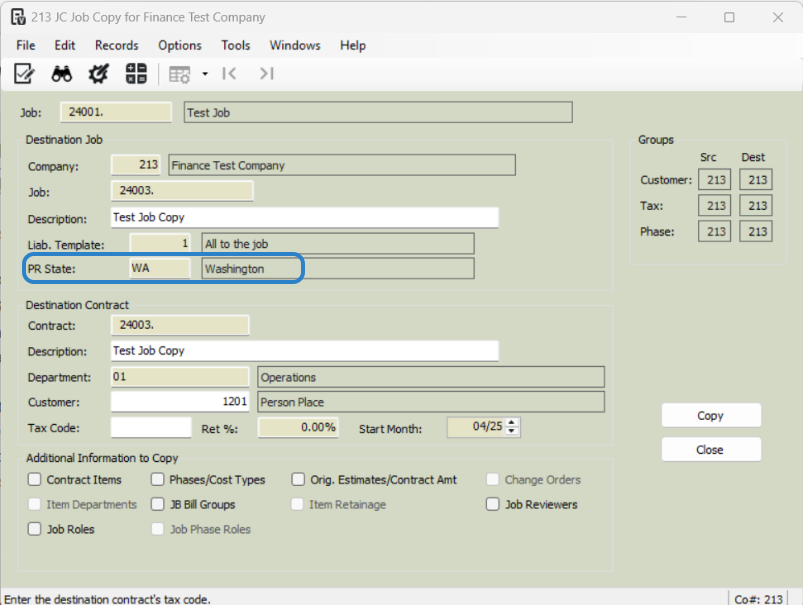Click the Close button
This screenshot has width=803, height=605.
[711, 450]
